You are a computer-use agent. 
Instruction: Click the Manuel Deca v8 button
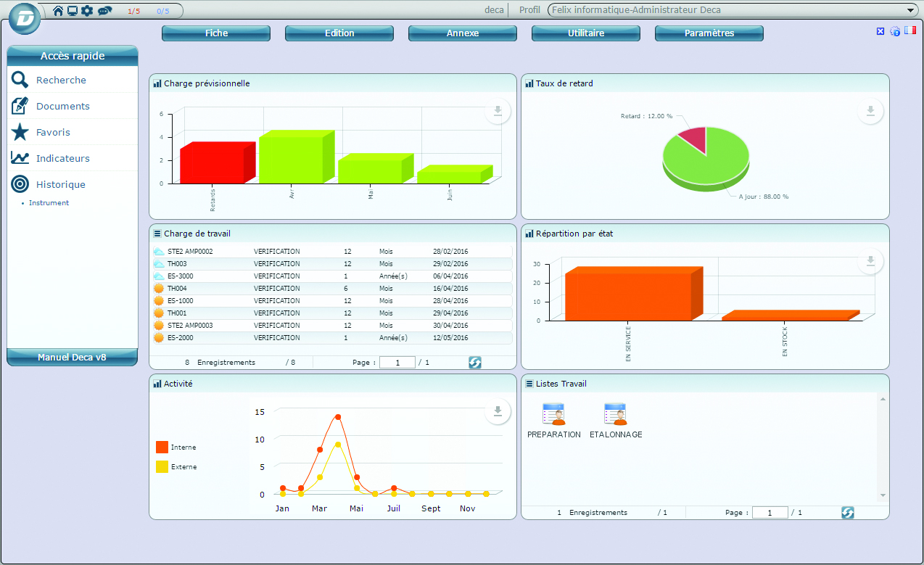(x=72, y=357)
